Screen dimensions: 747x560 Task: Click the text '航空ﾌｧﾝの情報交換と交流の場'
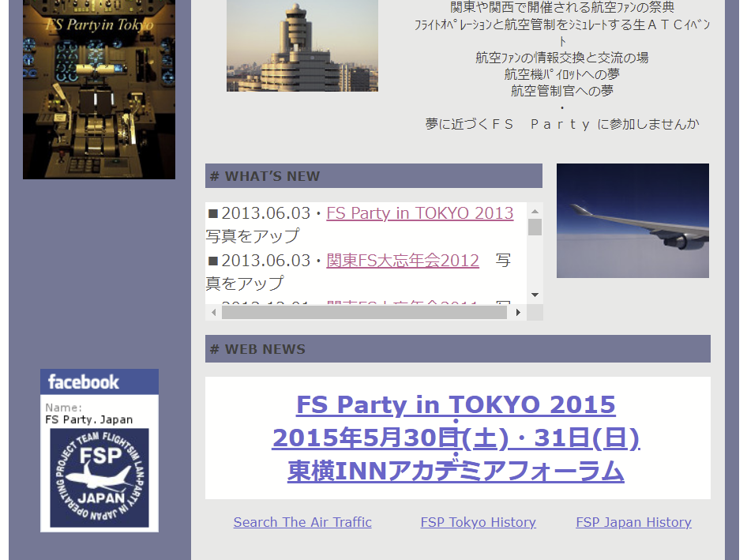tap(562, 58)
